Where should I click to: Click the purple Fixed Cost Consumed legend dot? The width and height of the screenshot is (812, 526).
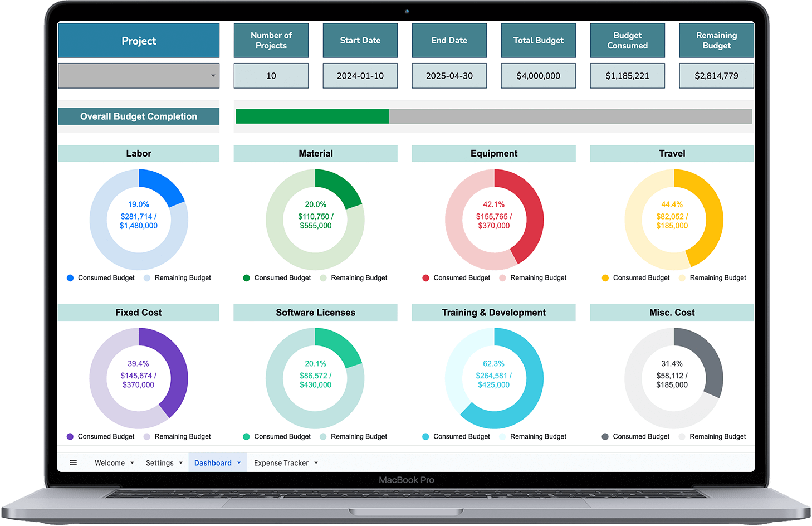70,437
